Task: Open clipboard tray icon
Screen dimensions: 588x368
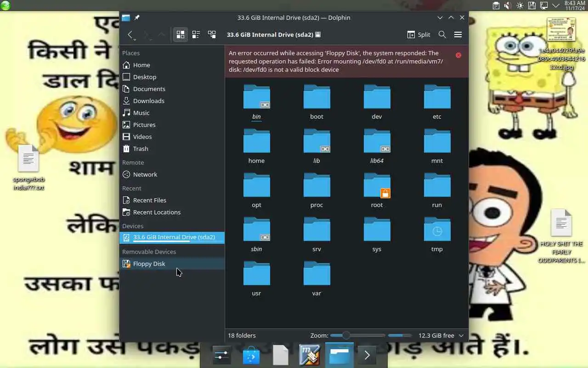Action: (x=496, y=6)
